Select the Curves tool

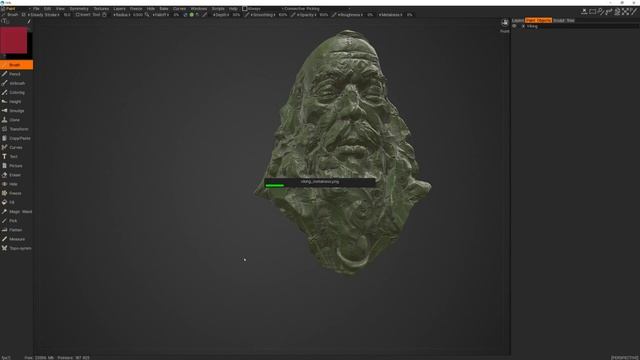tap(16, 147)
